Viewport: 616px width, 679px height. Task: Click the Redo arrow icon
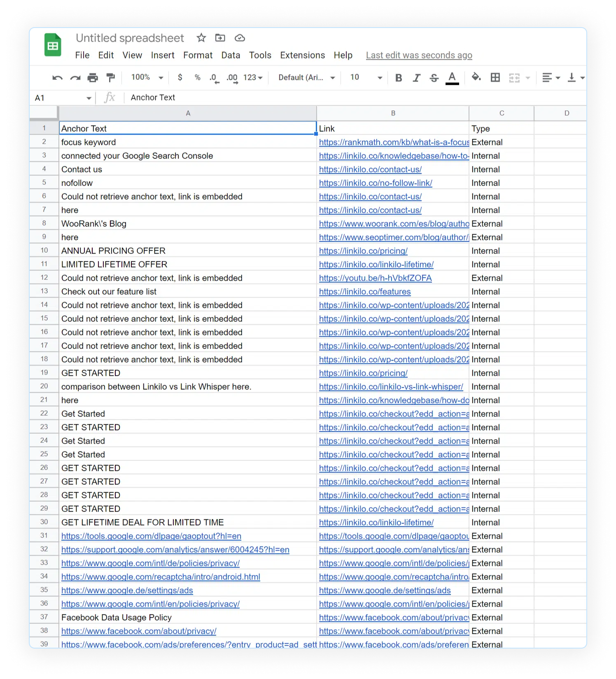[75, 78]
